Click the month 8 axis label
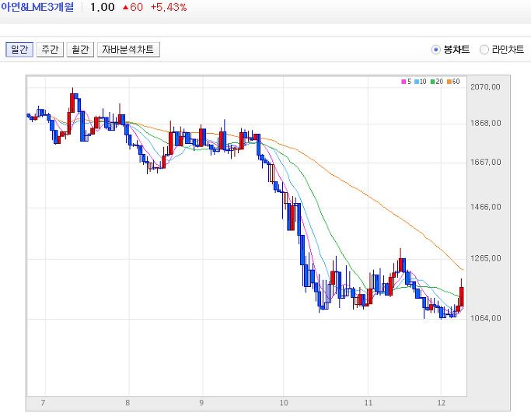Screen dimensions: 531x420 click(x=128, y=403)
